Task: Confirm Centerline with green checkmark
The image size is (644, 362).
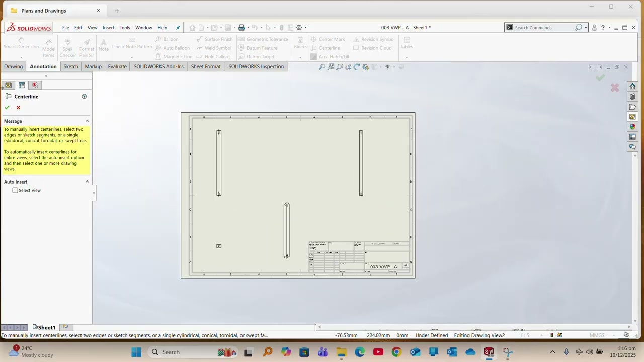Action: pos(7,107)
